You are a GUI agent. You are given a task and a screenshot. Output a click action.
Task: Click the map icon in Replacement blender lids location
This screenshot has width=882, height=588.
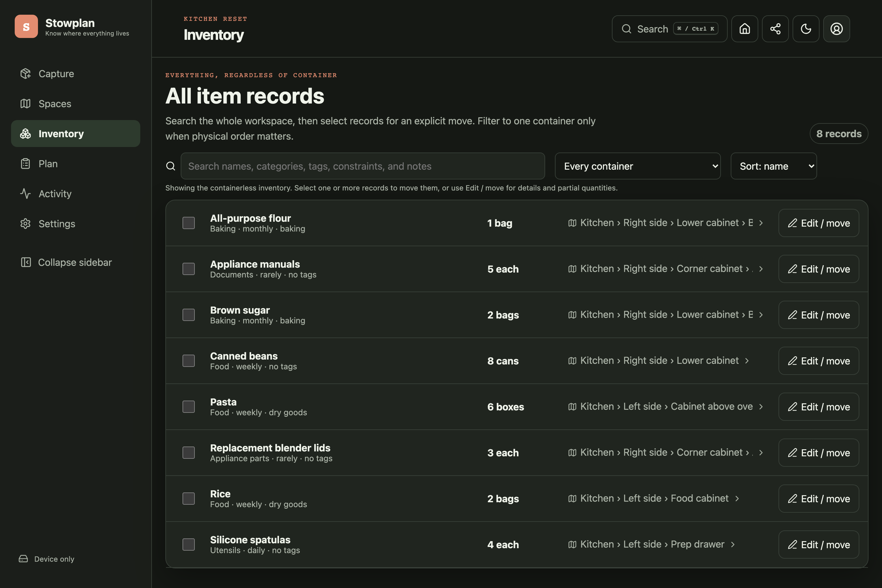(572, 453)
